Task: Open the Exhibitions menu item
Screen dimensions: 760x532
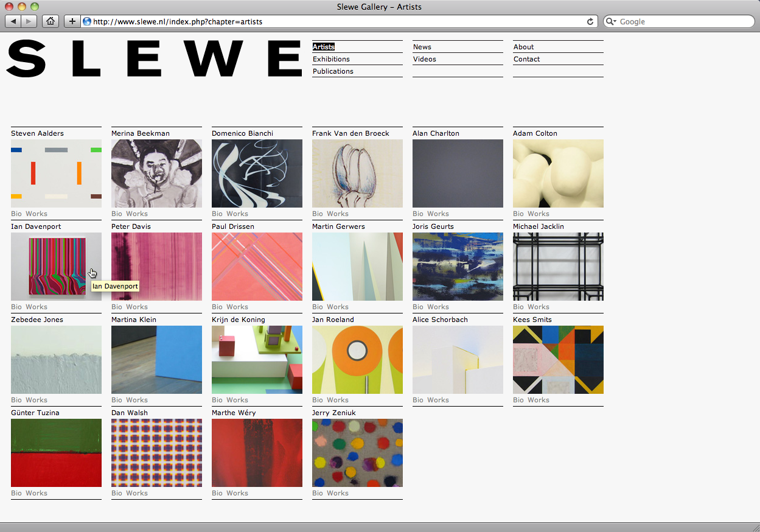Action: (331, 59)
